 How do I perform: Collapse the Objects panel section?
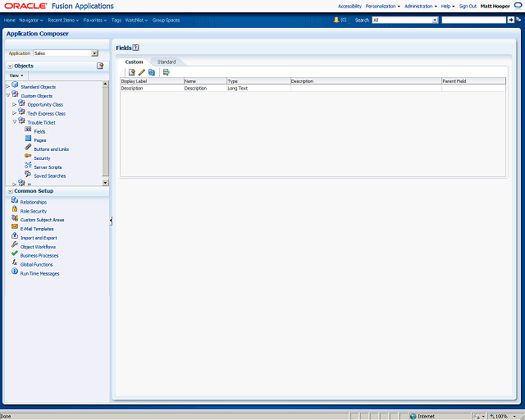pyautogui.click(x=10, y=66)
